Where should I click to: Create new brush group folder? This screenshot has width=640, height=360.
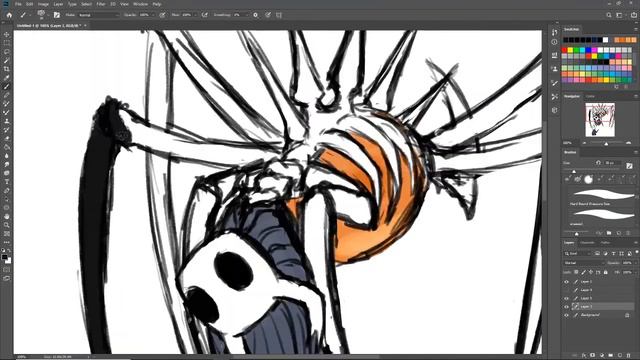(609, 233)
